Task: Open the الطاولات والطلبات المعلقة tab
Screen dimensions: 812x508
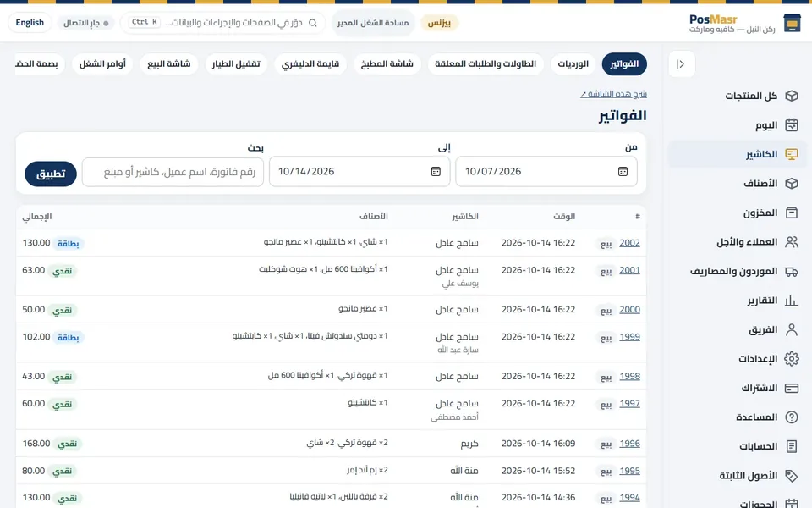Action: pos(486,63)
